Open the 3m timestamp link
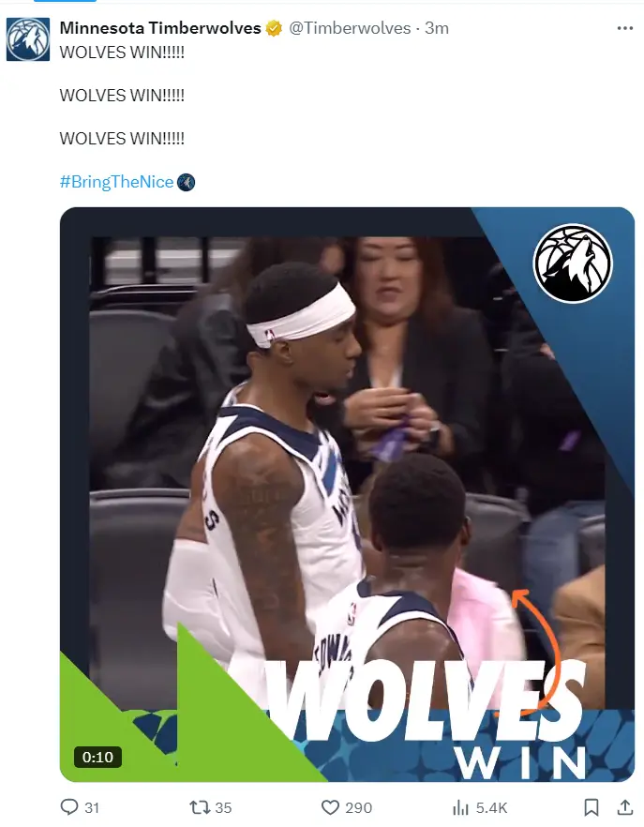Viewport: 644px width, 827px height. pyautogui.click(x=437, y=28)
